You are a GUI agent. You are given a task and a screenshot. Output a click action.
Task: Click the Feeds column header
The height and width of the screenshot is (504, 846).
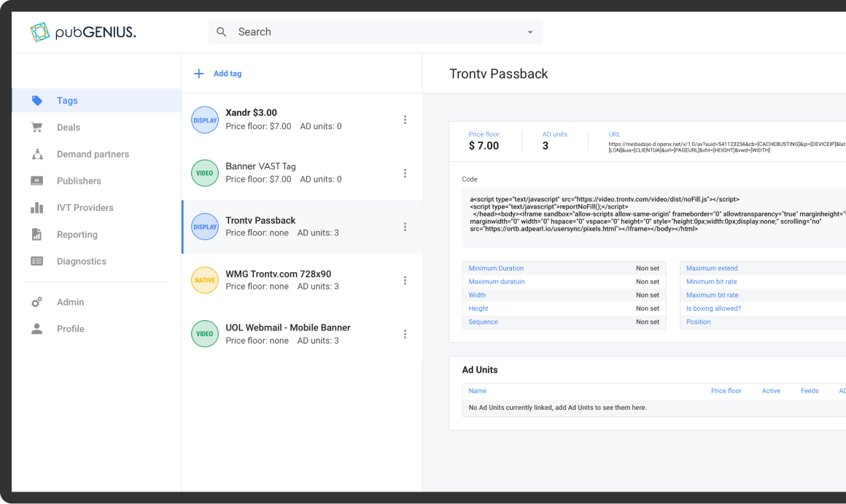click(x=810, y=391)
